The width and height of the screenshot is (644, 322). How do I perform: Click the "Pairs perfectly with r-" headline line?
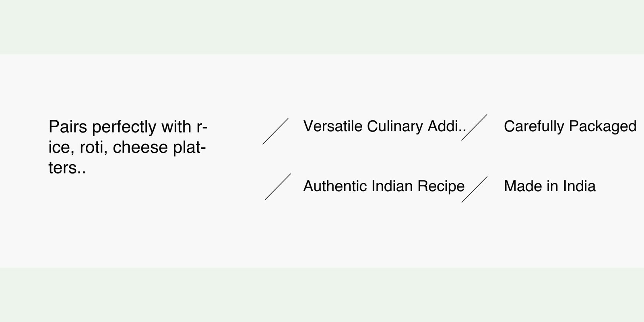(x=128, y=127)
